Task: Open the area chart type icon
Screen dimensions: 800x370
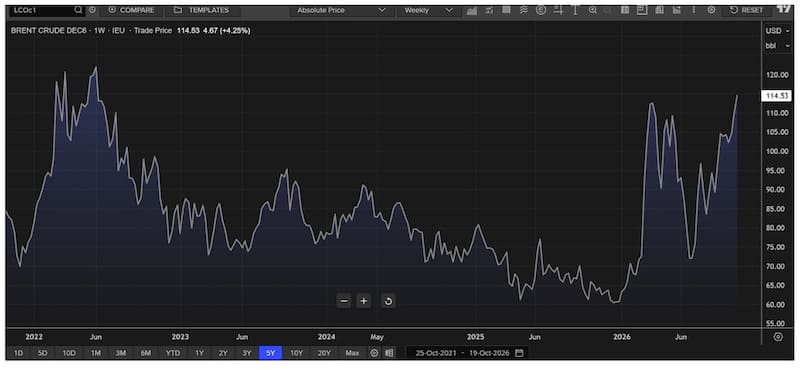Action: click(x=471, y=10)
